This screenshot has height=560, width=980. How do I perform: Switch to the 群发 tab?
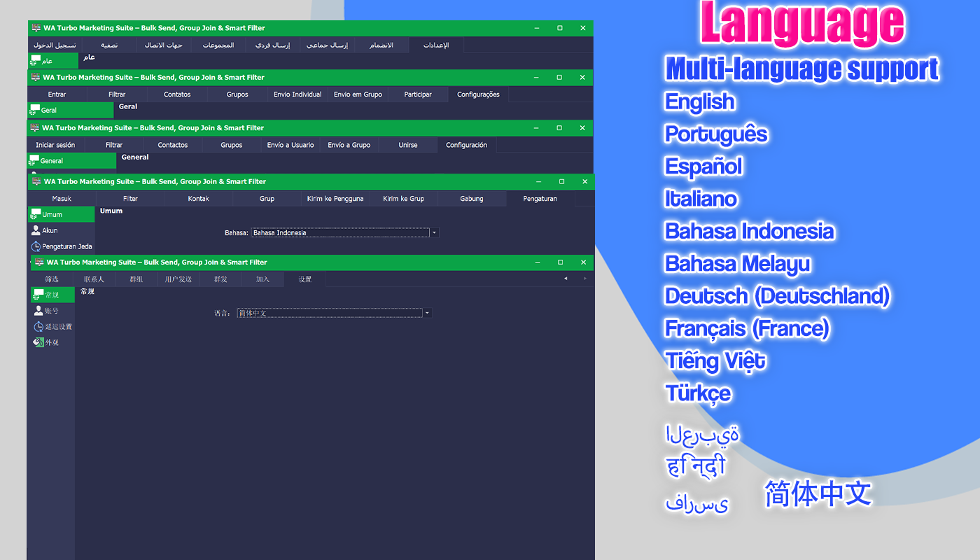220,279
